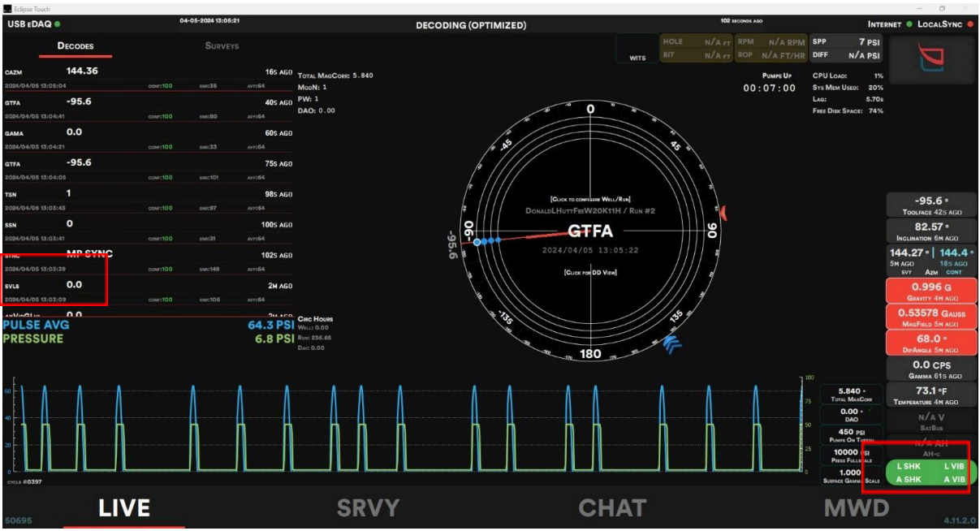Switch to the Surveys tab
This screenshot has height=531, width=980.
click(x=222, y=46)
